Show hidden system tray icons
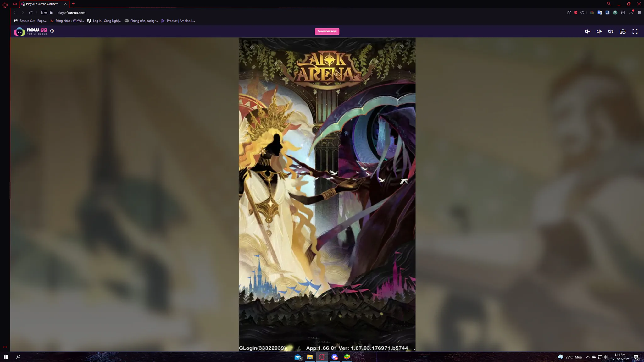 (x=588, y=357)
